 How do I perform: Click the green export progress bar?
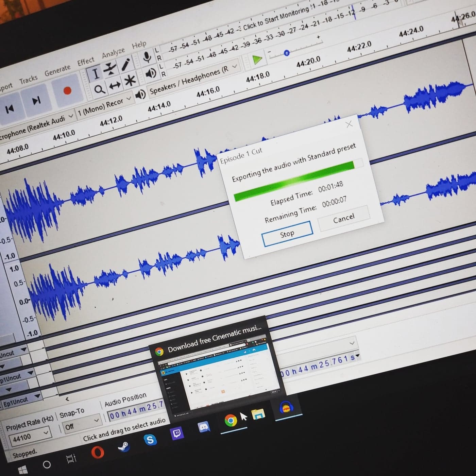click(299, 180)
